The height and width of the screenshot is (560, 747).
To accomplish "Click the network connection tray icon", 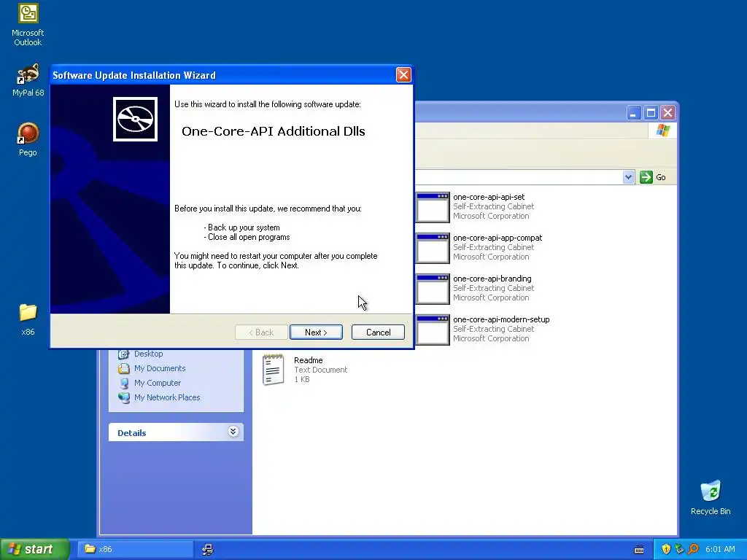I will (x=679, y=550).
